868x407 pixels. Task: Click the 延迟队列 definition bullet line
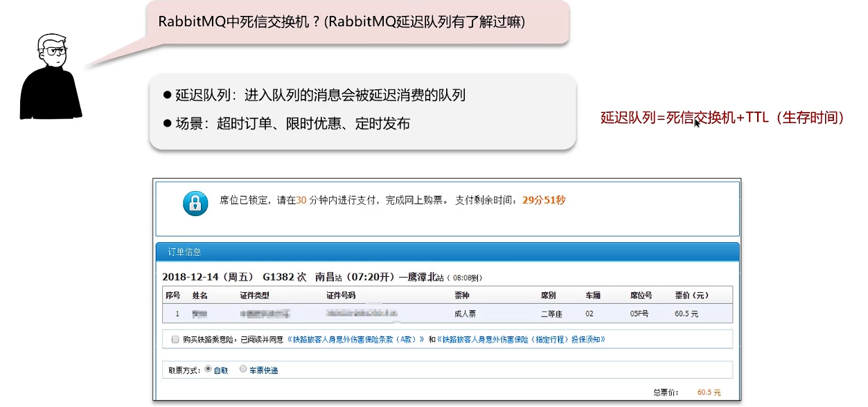tap(314, 96)
